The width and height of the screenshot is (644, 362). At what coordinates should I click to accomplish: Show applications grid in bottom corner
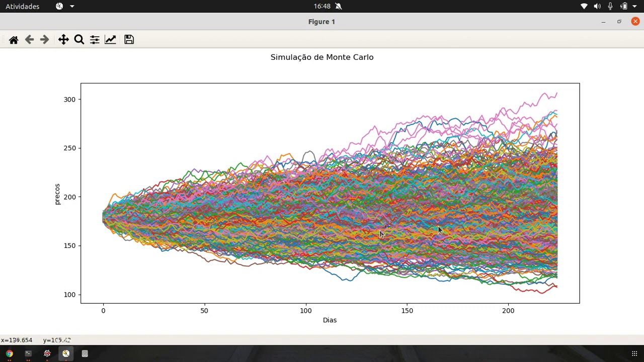[x=634, y=353]
